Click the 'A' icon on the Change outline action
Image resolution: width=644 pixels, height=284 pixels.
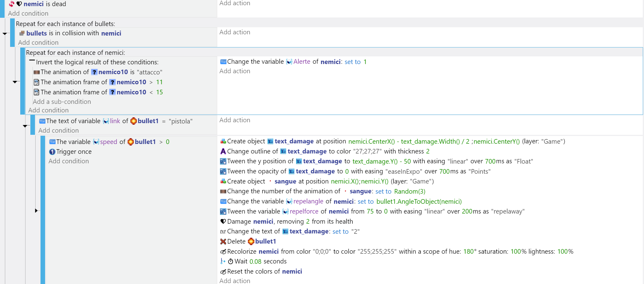pyautogui.click(x=223, y=151)
